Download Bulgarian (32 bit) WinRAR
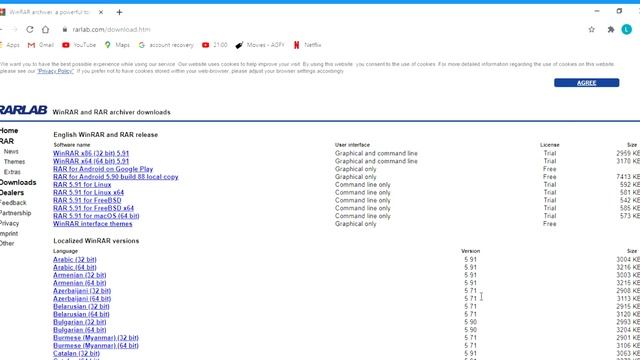This screenshot has height=360, width=640. pos(80,322)
